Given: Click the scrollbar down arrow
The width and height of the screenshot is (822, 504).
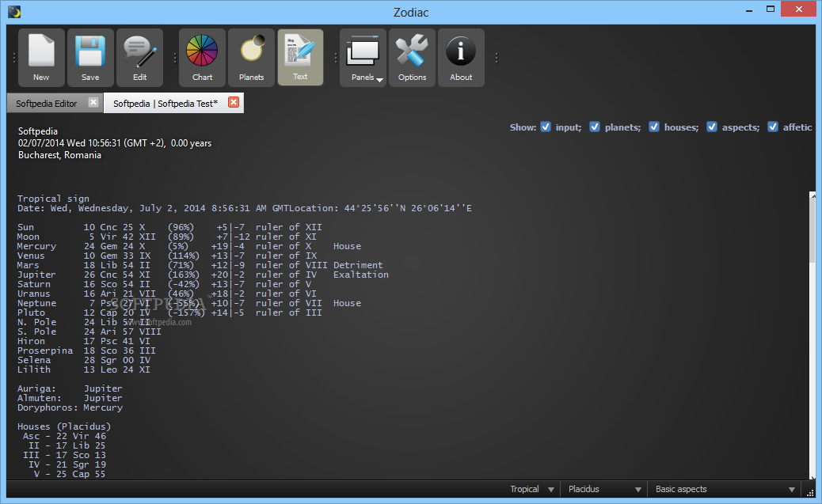Looking at the screenshot, I should (813, 476).
